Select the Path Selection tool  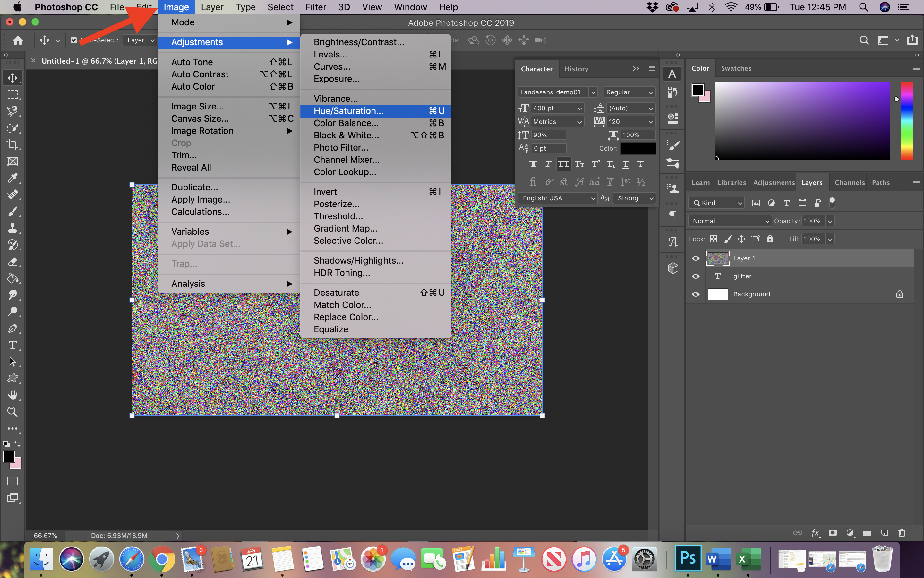pyautogui.click(x=13, y=362)
